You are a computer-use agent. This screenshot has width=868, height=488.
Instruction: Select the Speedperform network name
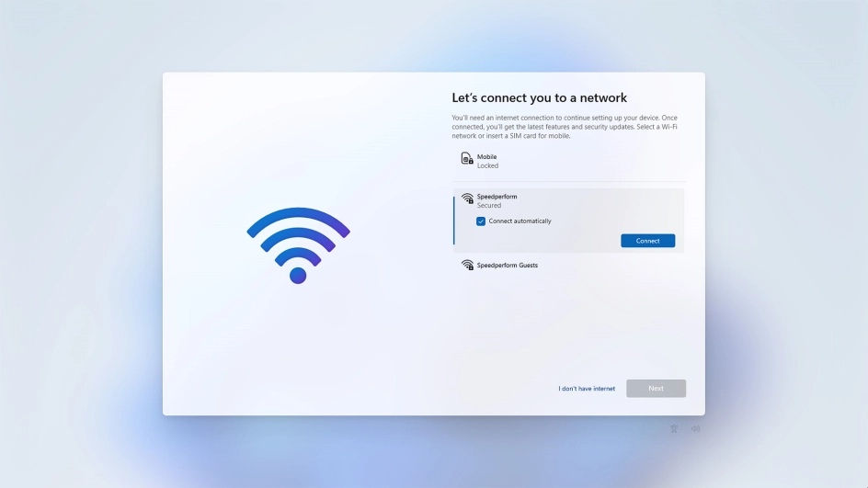497,197
